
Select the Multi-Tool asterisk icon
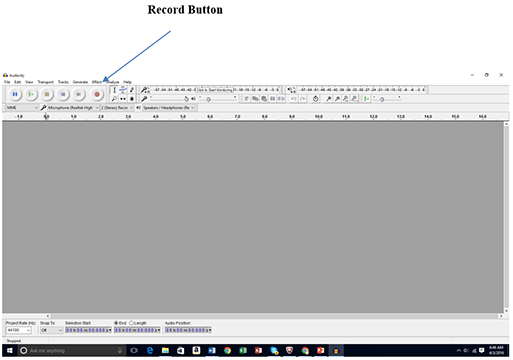point(132,99)
